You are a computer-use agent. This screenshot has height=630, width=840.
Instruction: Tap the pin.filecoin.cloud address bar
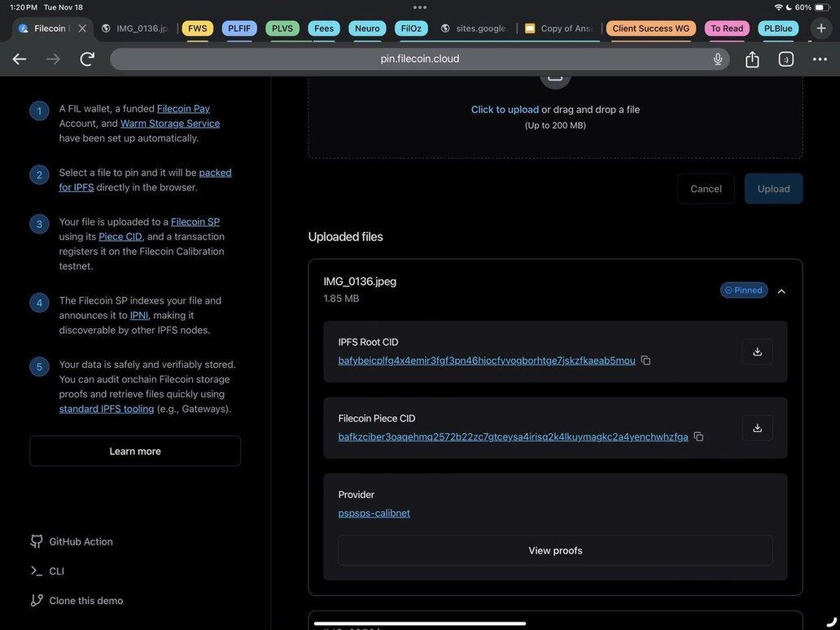(x=419, y=59)
